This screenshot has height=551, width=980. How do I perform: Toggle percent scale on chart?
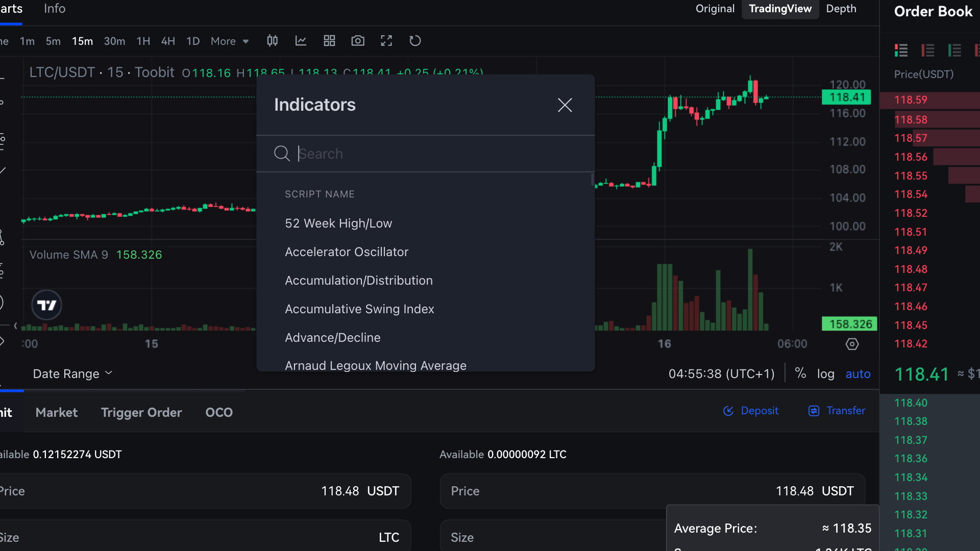click(x=800, y=373)
